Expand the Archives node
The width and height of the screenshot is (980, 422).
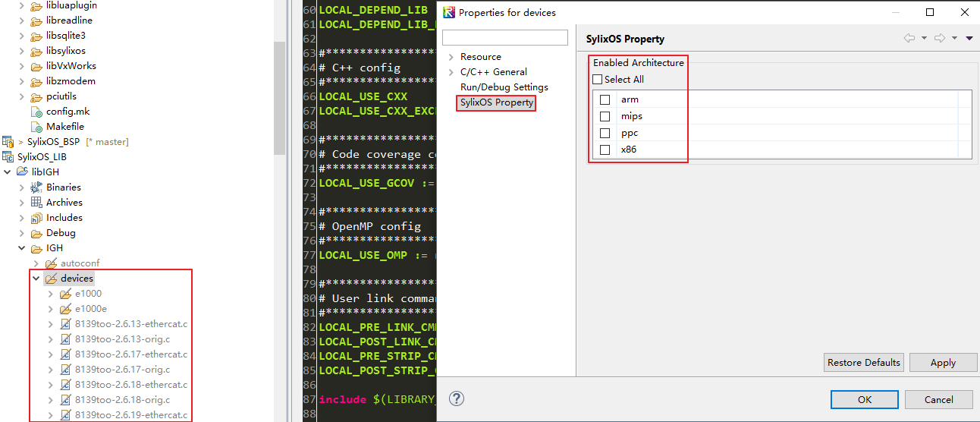21,203
